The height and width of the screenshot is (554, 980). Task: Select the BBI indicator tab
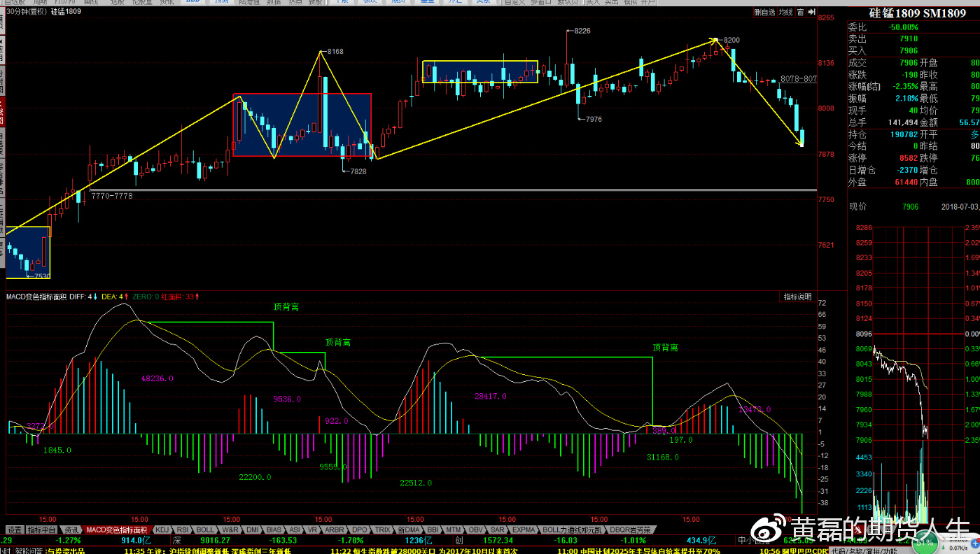point(433,530)
